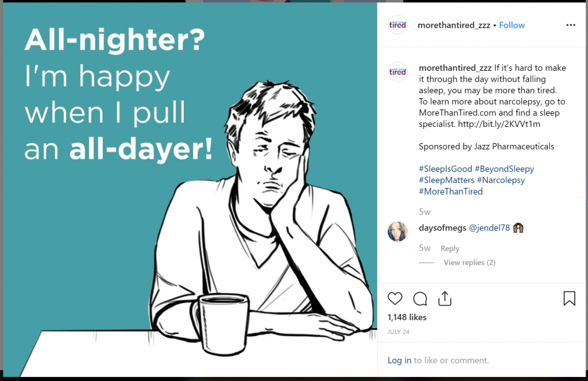
Task: Open morethantired_zzz username in the header
Action: click(454, 25)
